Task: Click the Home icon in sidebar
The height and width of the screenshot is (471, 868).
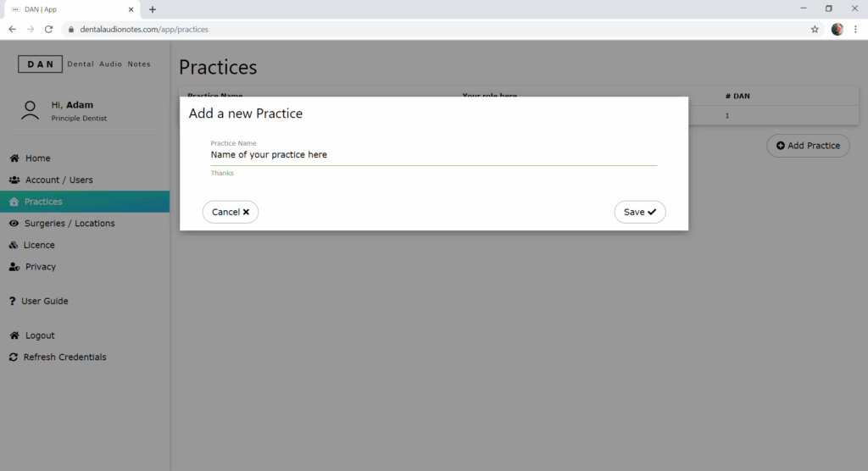Action: tap(14, 158)
